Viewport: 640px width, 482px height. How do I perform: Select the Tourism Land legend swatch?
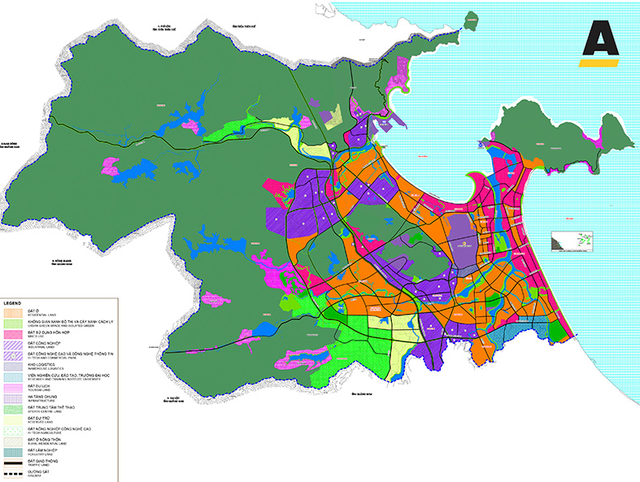[x=14, y=388]
